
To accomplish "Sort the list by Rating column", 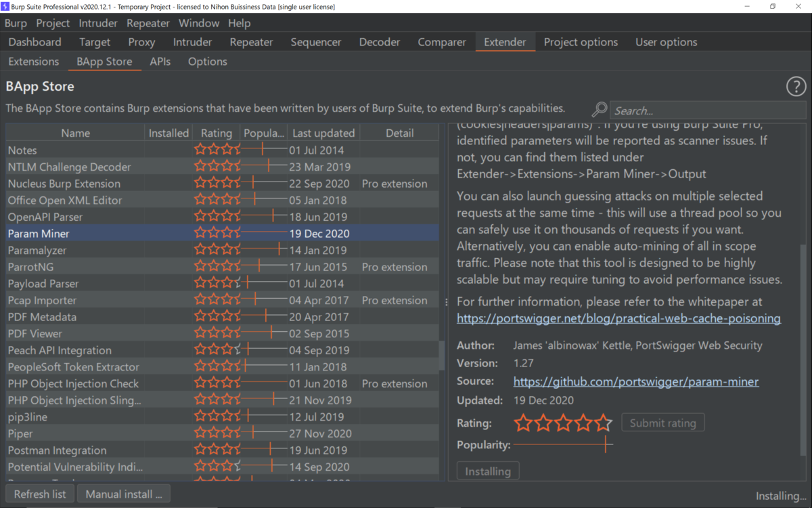I will 217,133.
